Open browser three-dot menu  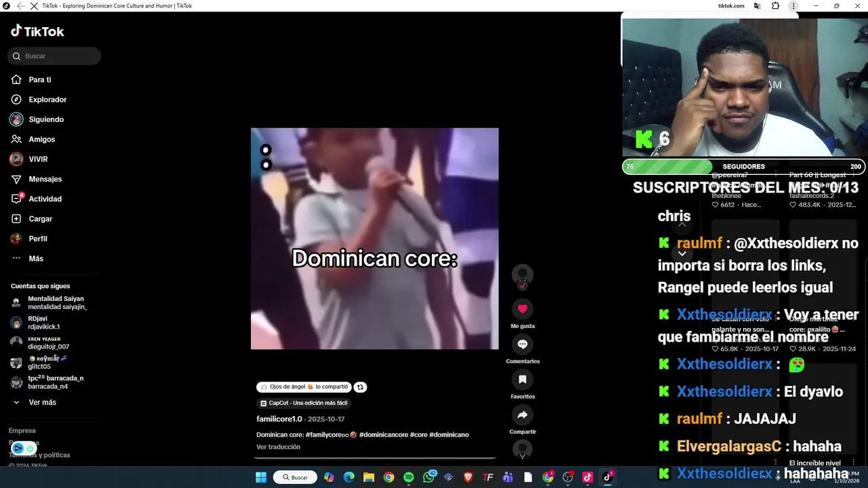(793, 5)
